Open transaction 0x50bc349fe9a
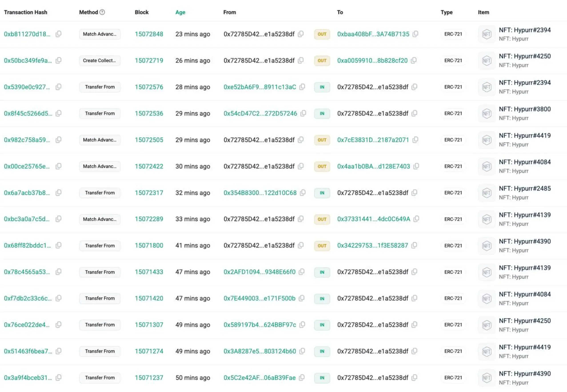The width and height of the screenshot is (567, 392). [28, 60]
